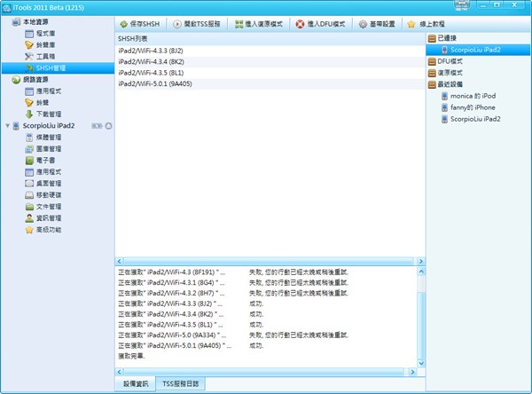Open 基帶設置 gear settings
532x394 pixels.
[x=377, y=24]
